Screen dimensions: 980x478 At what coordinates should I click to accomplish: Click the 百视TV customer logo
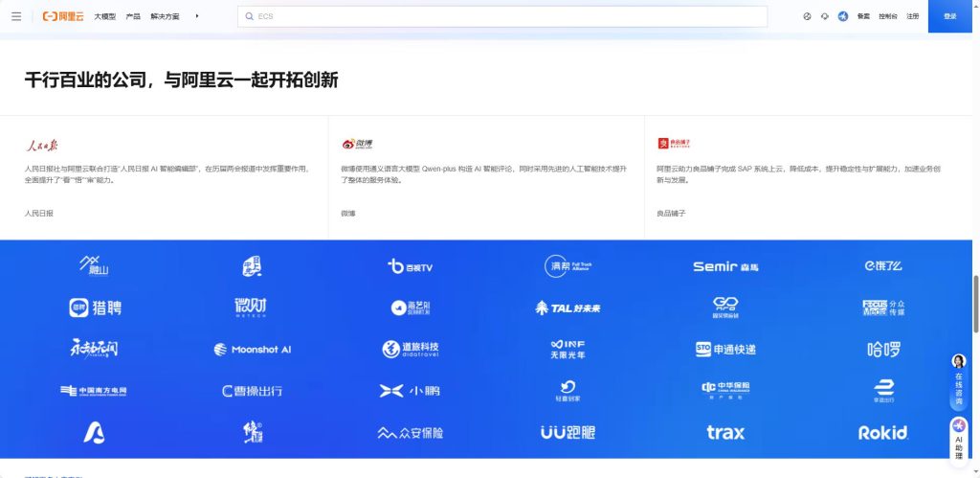point(410,266)
